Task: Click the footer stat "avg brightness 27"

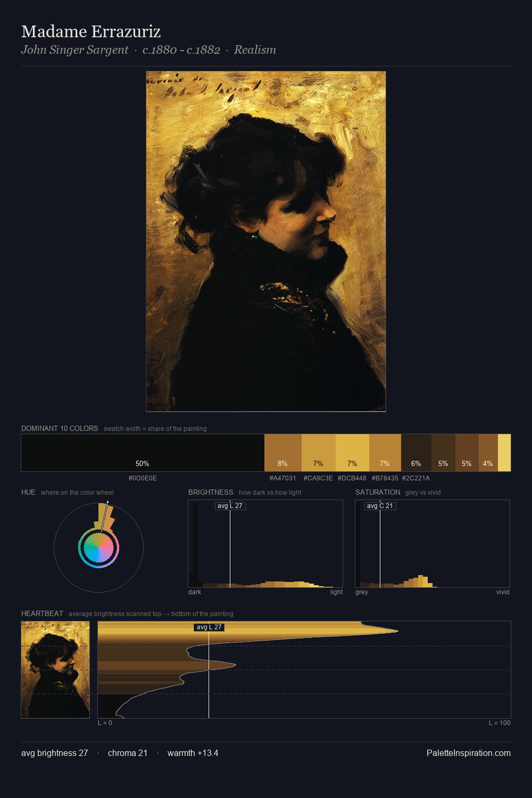Action: point(54,753)
